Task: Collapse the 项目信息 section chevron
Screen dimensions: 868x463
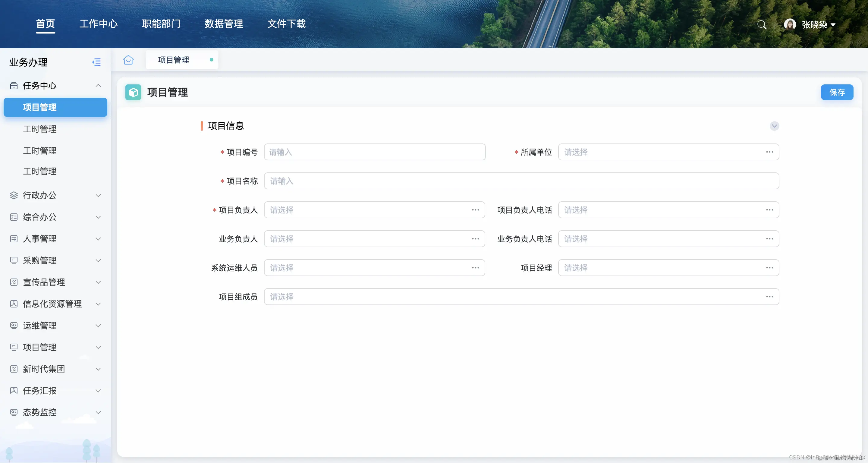Action: (x=774, y=126)
